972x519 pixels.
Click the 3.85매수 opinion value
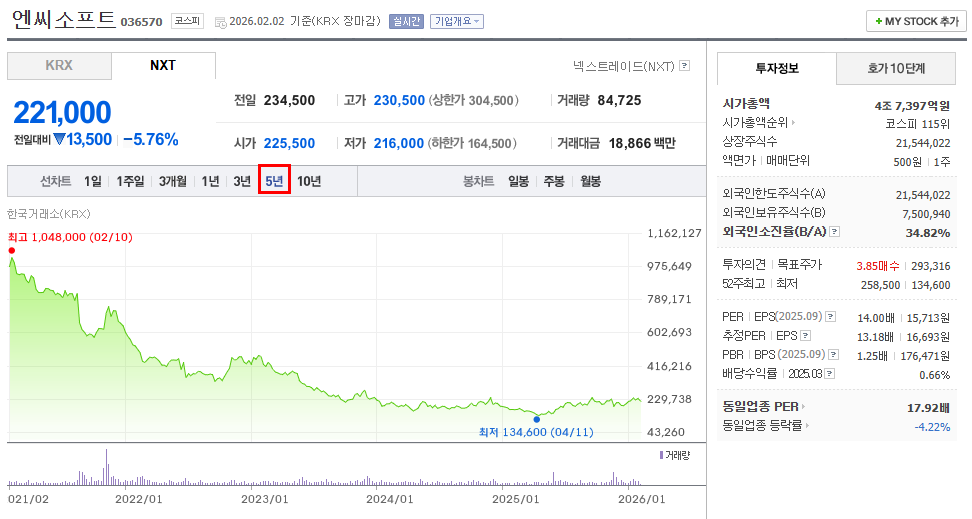878,266
